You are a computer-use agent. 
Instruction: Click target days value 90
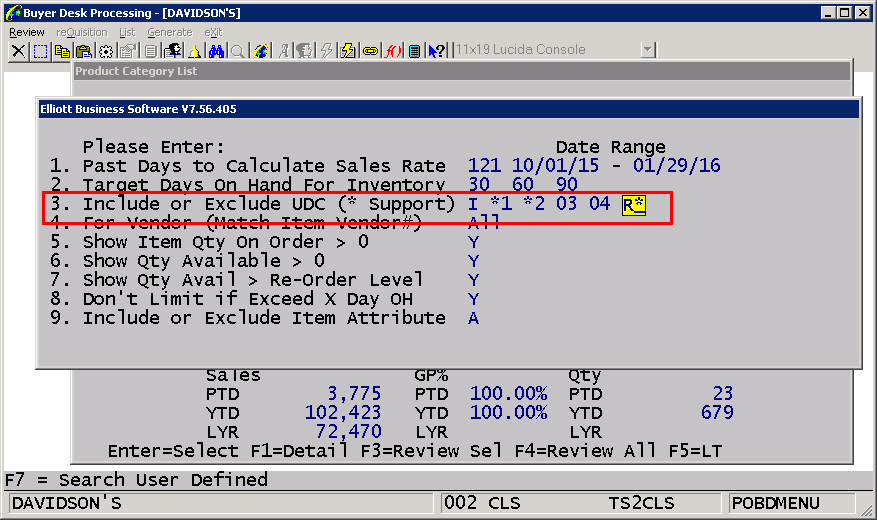pos(567,185)
